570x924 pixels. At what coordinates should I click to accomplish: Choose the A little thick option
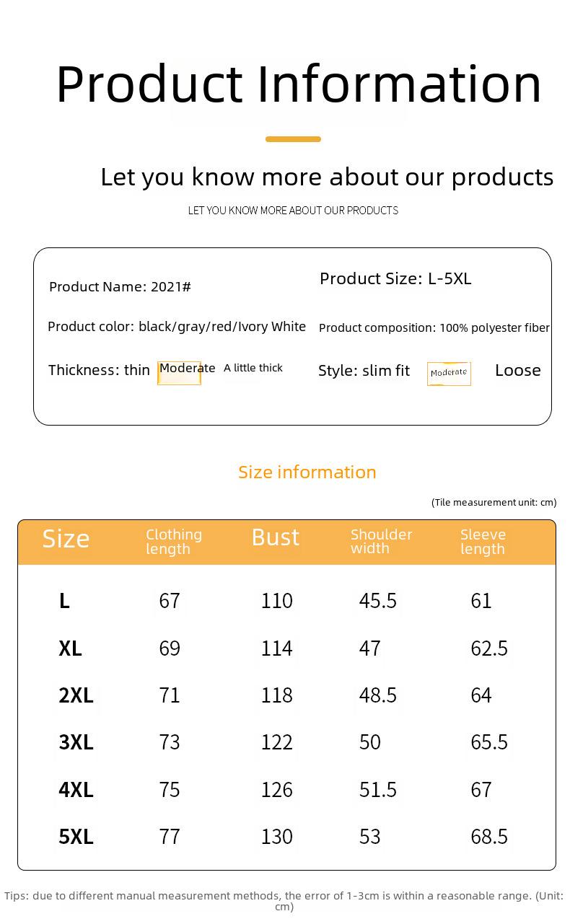click(253, 368)
